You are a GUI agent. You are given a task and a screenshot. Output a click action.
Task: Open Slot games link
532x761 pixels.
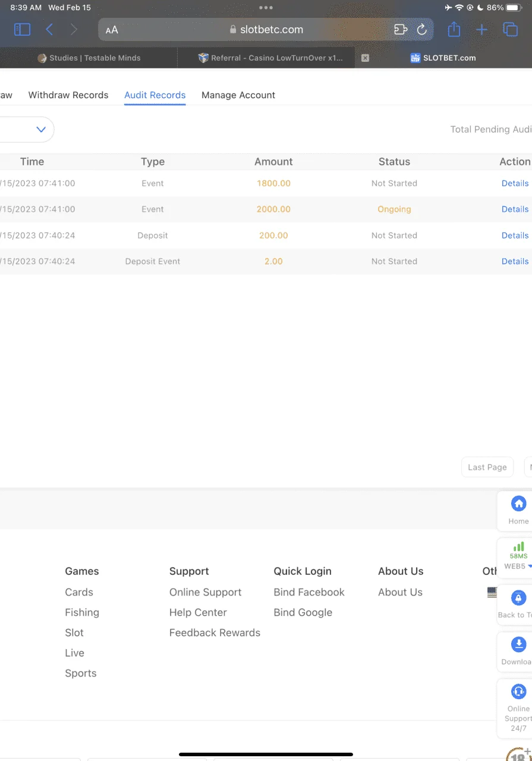tap(74, 633)
